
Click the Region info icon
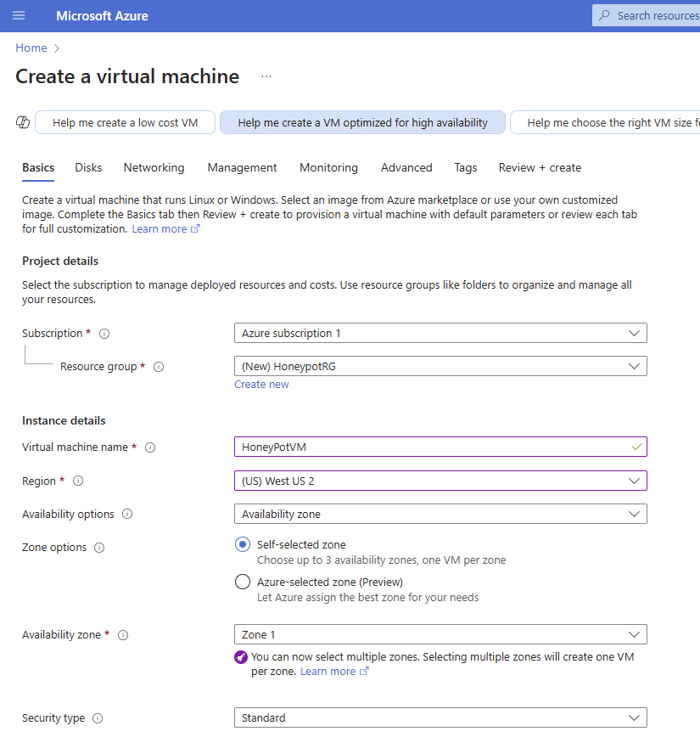click(78, 481)
